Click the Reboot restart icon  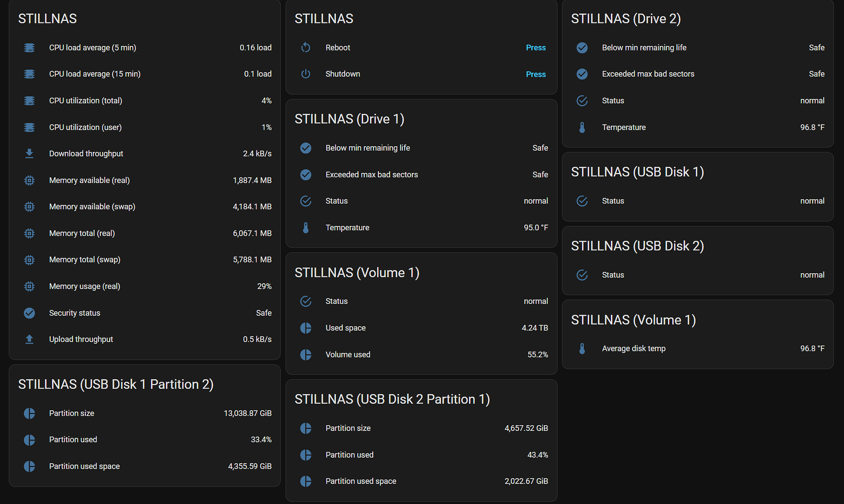click(306, 47)
